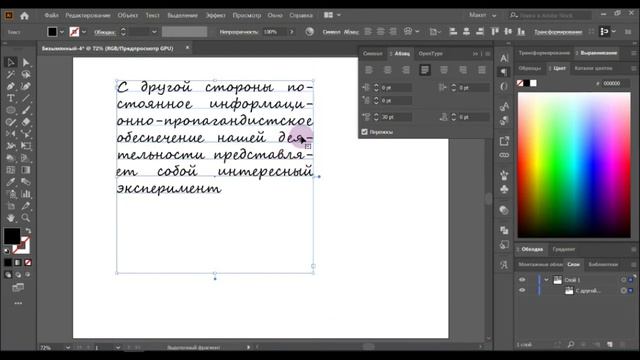
Task: Open the stroke color dropdown in control bar
Action: 84,32
